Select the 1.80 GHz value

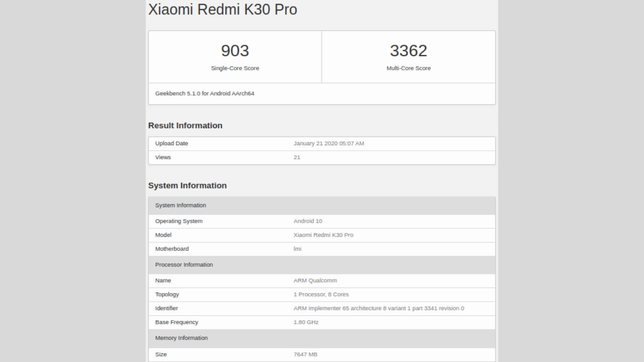point(306,322)
